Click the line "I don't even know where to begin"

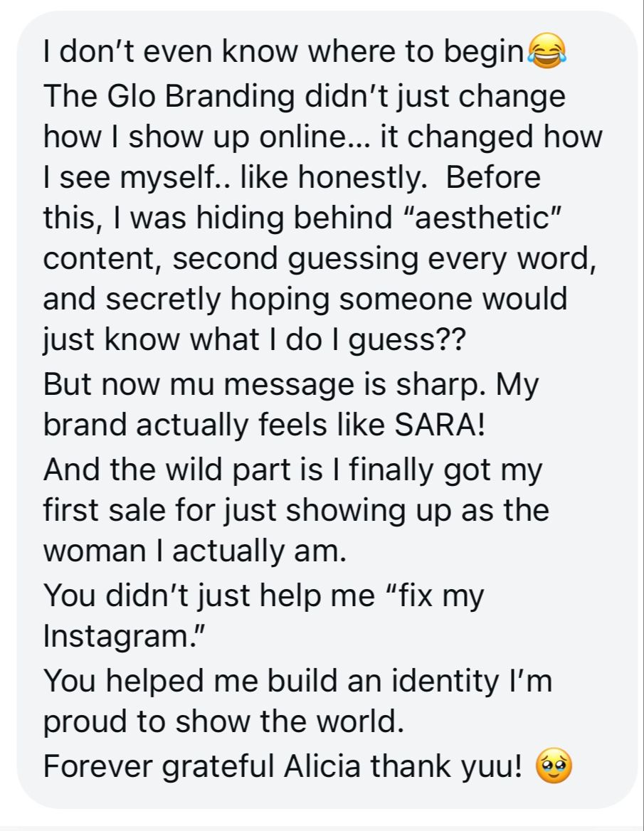[283, 52]
